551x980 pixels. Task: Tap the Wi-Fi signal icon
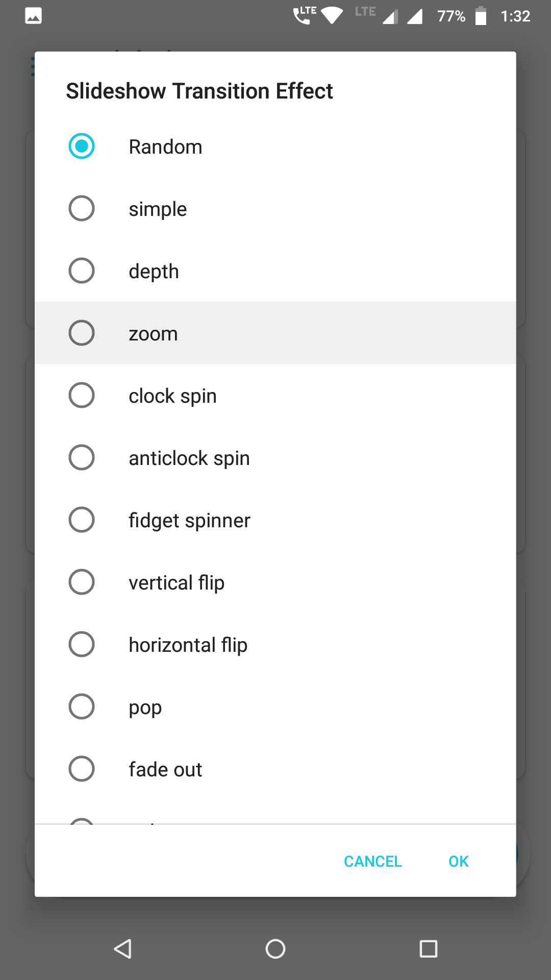332,16
